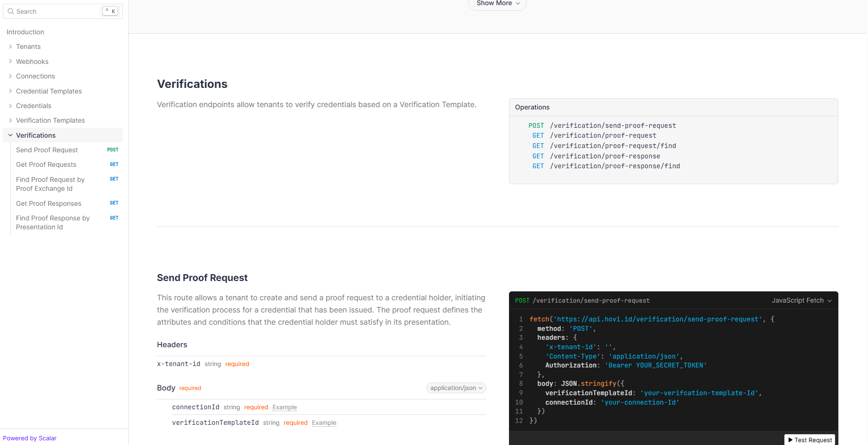Click the Powered by Scalar link
This screenshot has width=868, height=445.
click(30, 438)
